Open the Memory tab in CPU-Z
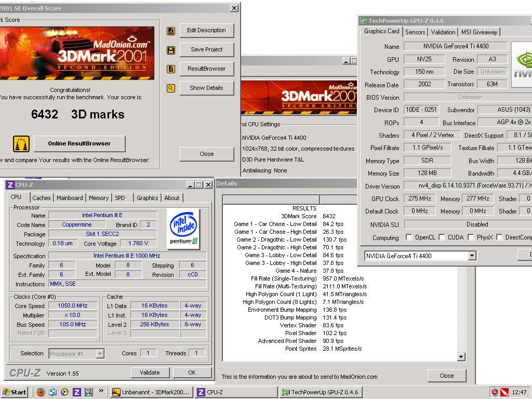 click(99, 198)
